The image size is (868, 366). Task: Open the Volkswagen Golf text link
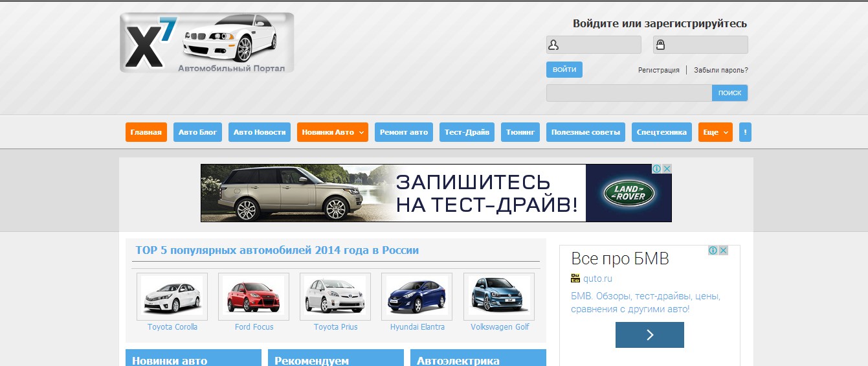pyautogui.click(x=500, y=327)
